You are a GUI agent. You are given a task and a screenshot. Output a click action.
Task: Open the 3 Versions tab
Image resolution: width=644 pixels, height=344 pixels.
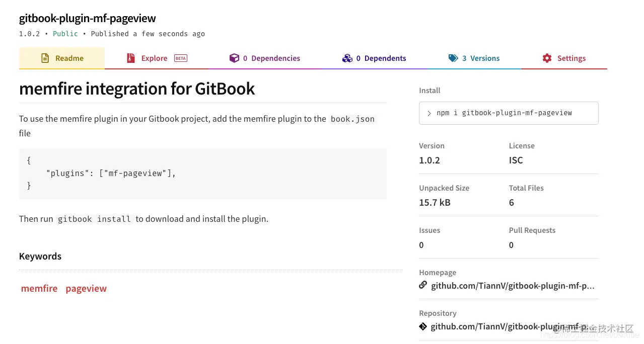click(474, 58)
